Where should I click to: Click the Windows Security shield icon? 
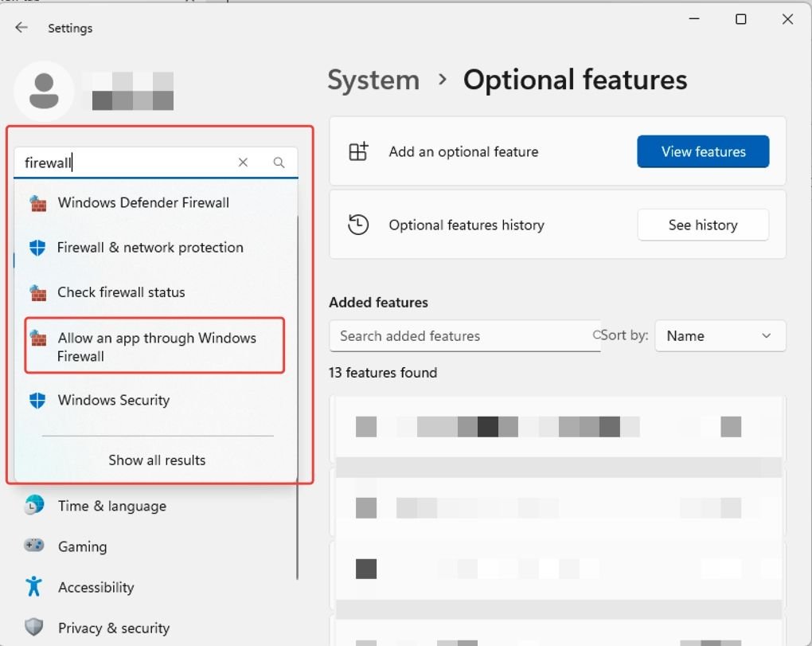(x=37, y=400)
